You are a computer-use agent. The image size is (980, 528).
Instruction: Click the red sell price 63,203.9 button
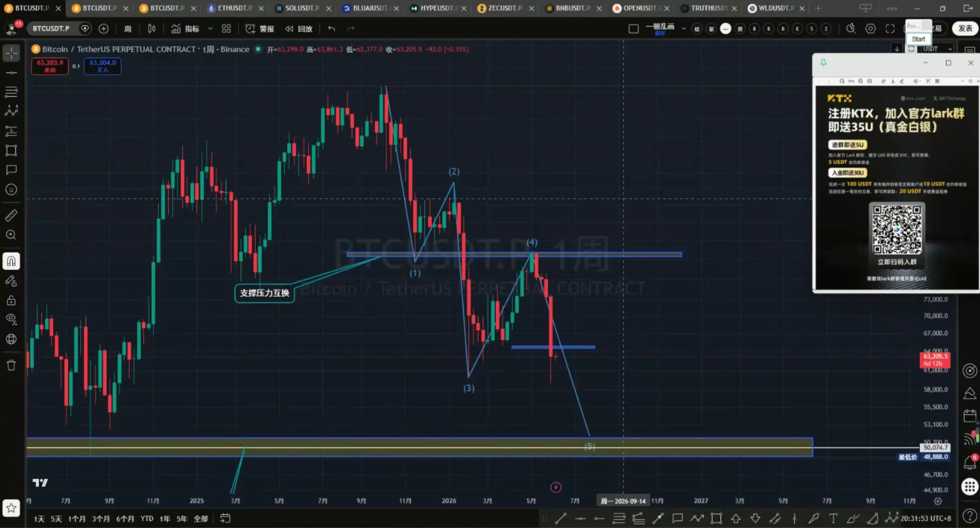pos(50,66)
